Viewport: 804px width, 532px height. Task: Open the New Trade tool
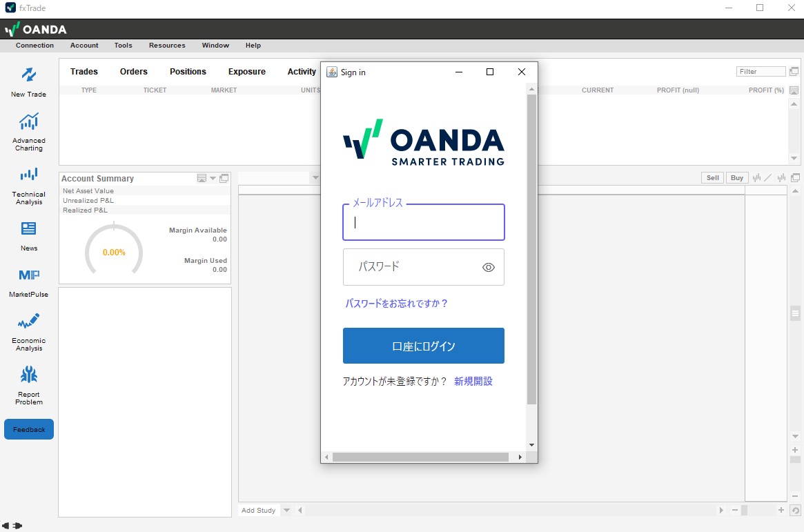click(x=29, y=82)
